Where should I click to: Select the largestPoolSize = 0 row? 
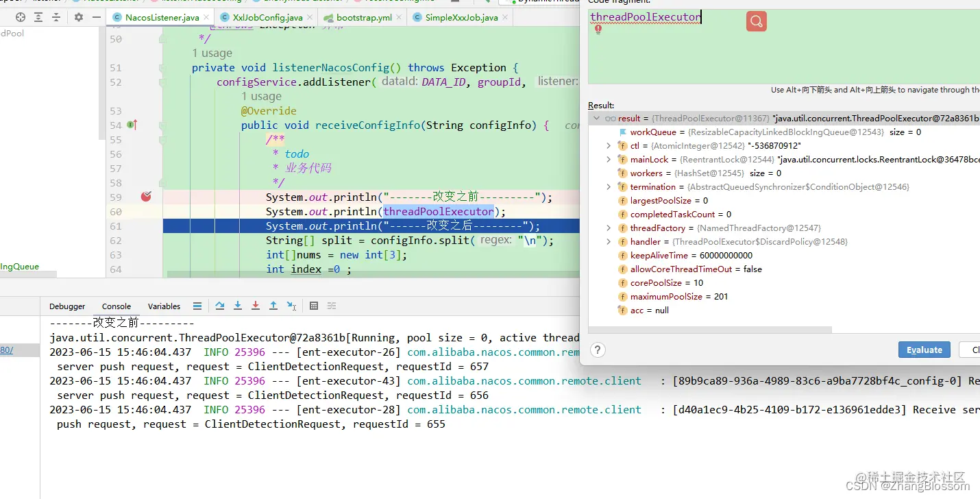tap(784, 201)
